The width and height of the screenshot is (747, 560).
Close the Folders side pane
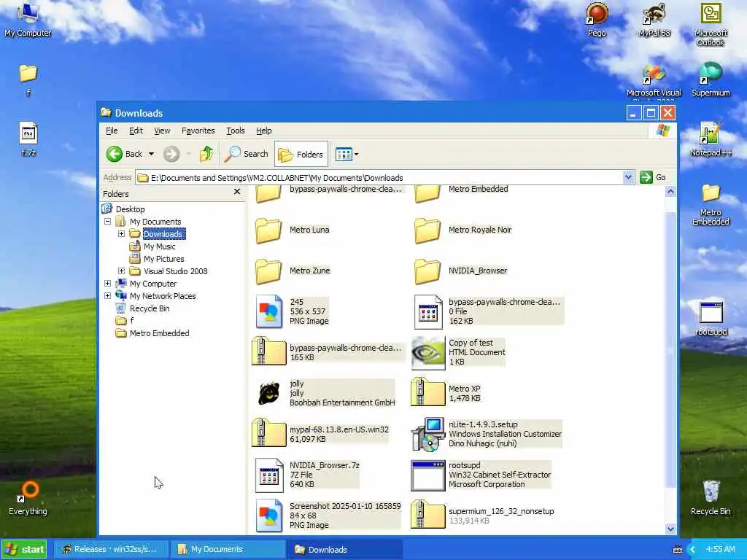pos(237,192)
